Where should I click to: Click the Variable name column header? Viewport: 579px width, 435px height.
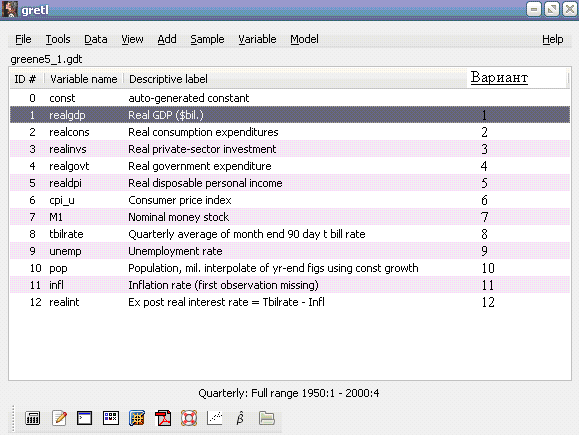[x=83, y=79]
